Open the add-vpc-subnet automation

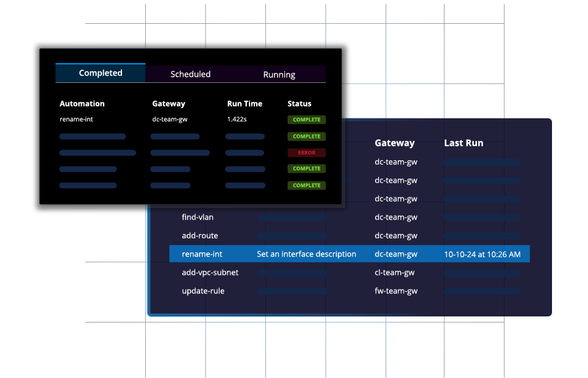(210, 273)
